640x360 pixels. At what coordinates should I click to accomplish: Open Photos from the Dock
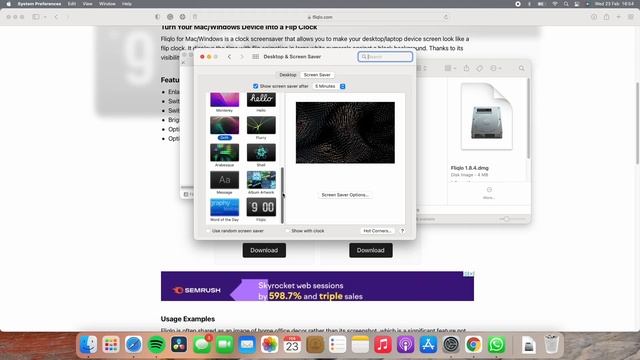coord(269,345)
